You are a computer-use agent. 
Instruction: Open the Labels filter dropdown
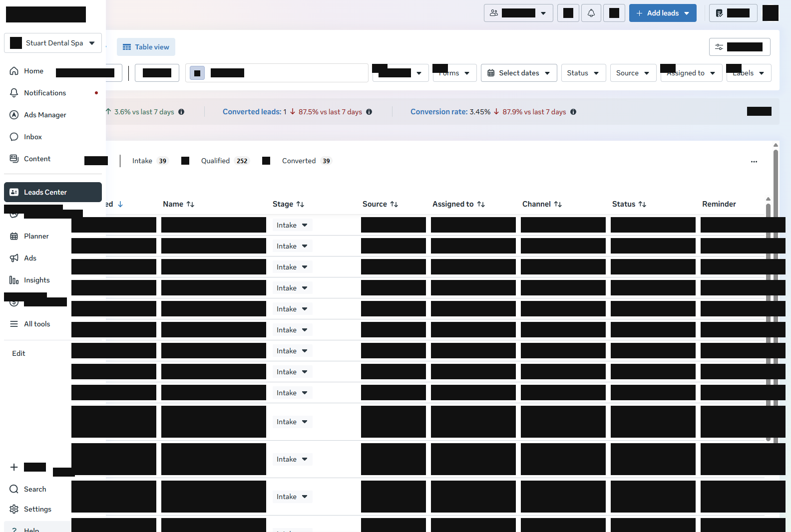click(749, 73)
